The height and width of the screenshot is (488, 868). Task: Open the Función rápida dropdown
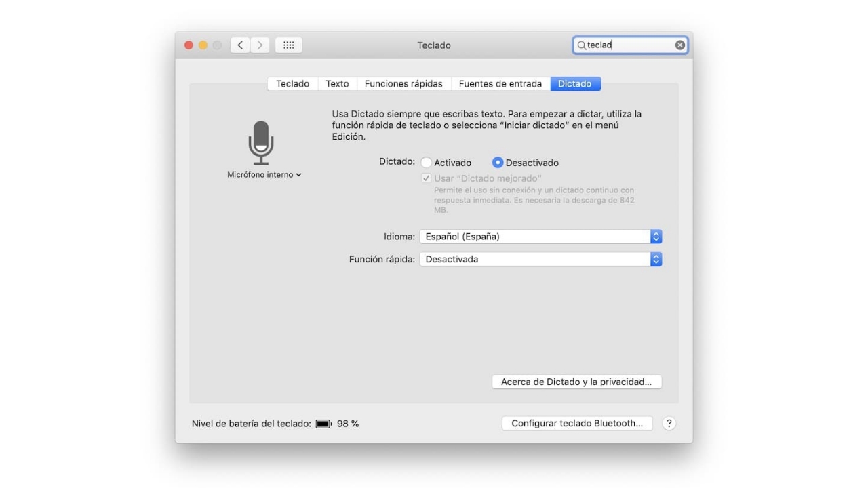540,259
